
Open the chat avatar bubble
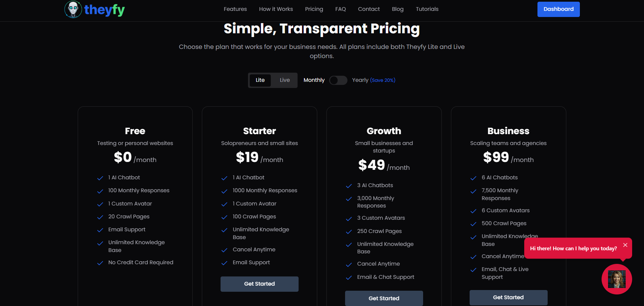point(617,279)
